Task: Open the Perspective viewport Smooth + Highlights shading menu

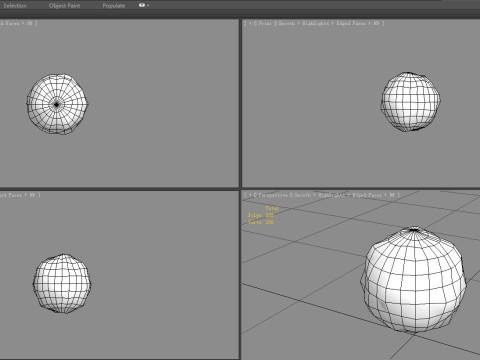Action: 319,195
